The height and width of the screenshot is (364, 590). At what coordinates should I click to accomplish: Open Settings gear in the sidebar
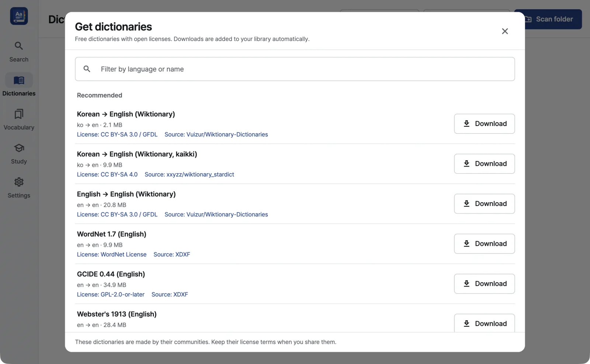coord(19,188)
